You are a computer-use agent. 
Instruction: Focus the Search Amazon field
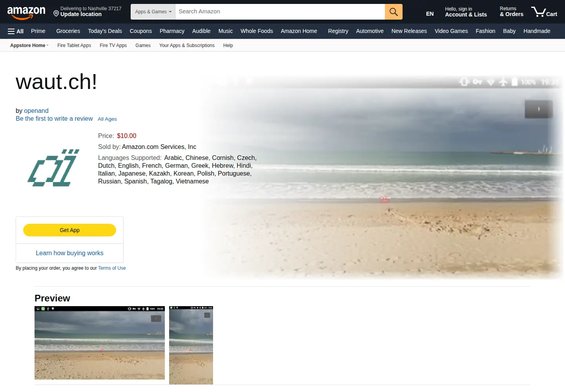280,12
